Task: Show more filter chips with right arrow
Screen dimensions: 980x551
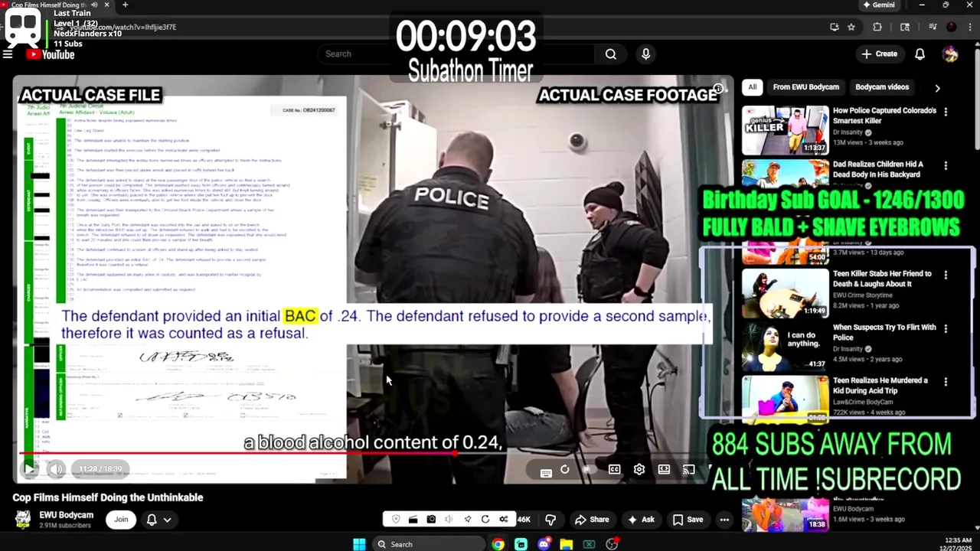Action: click(937, 88)
